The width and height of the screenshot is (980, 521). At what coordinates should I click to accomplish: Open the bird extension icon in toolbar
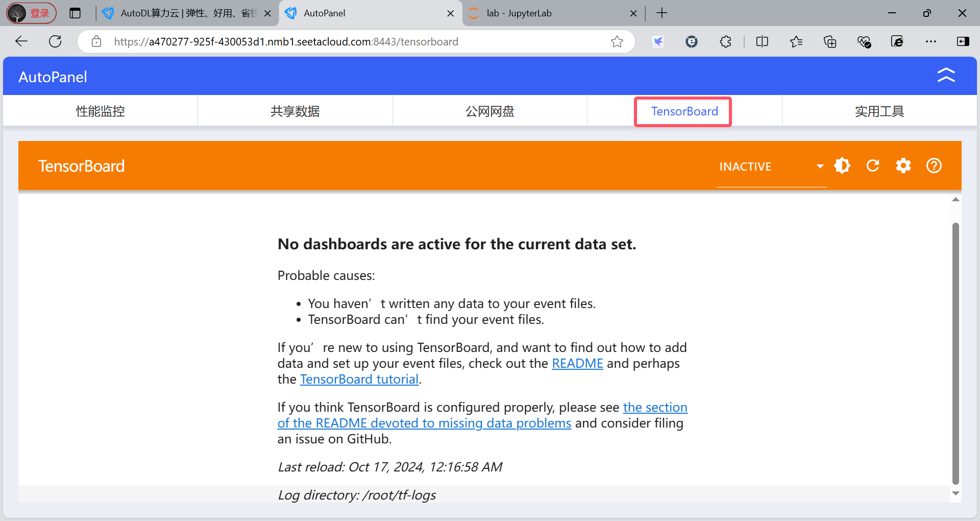tap(658, 41)
